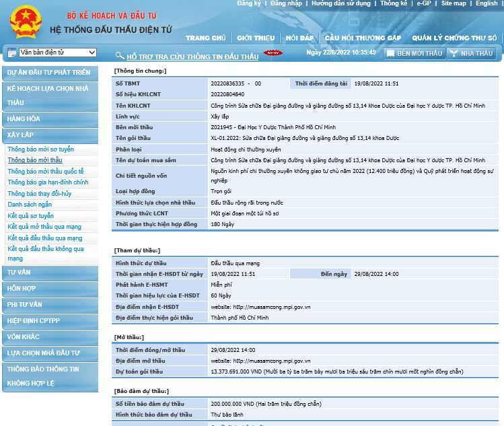Expand the Tư vấn sidebar section
The height and width of the screenshot is (426, 504).
pos(20,273)
